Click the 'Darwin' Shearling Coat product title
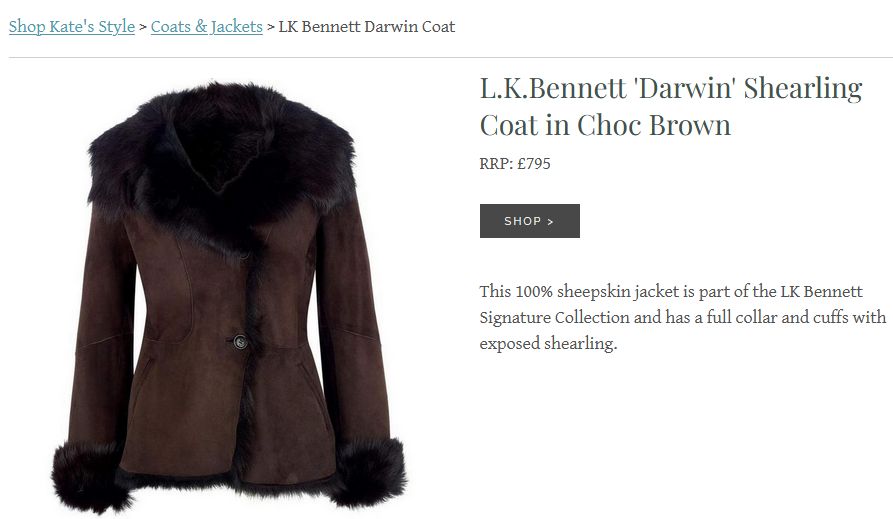 tap(671, 107)
